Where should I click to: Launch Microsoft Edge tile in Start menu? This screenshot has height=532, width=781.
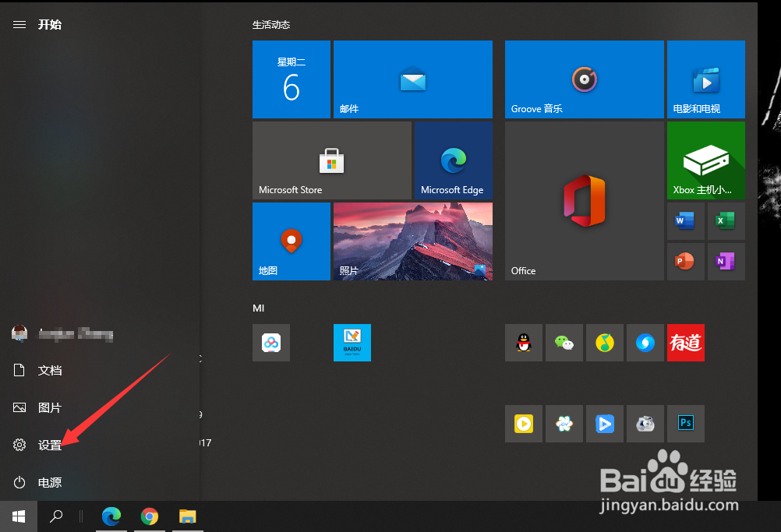pos(454,160)
